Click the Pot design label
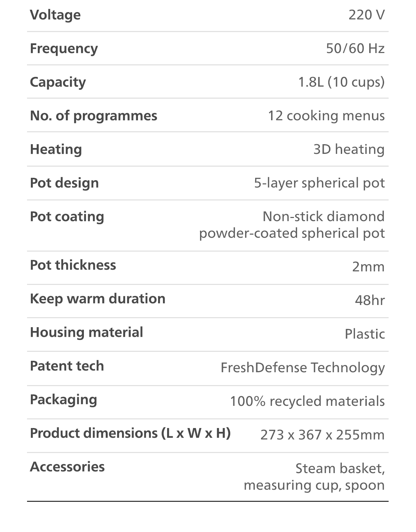The image size is (416, 532). [64, 183]
